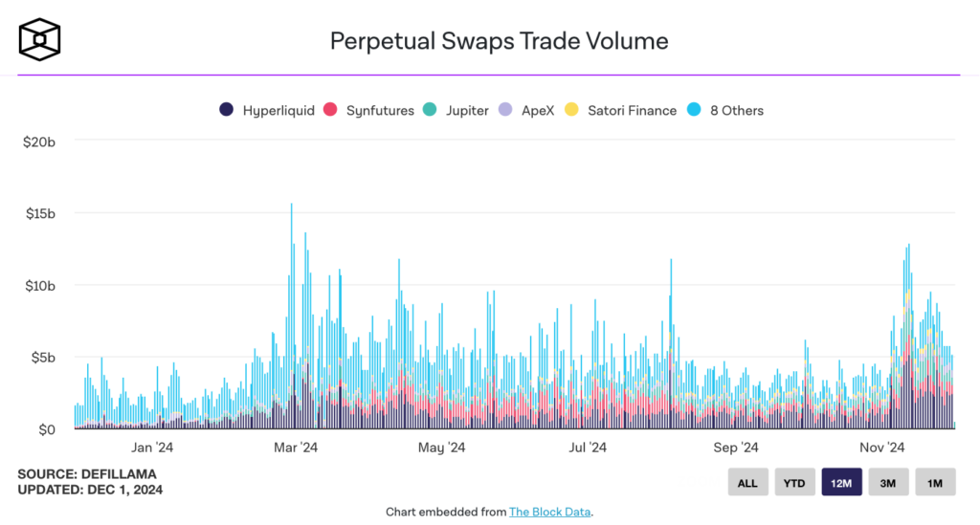Select the 12M time range

841,483
